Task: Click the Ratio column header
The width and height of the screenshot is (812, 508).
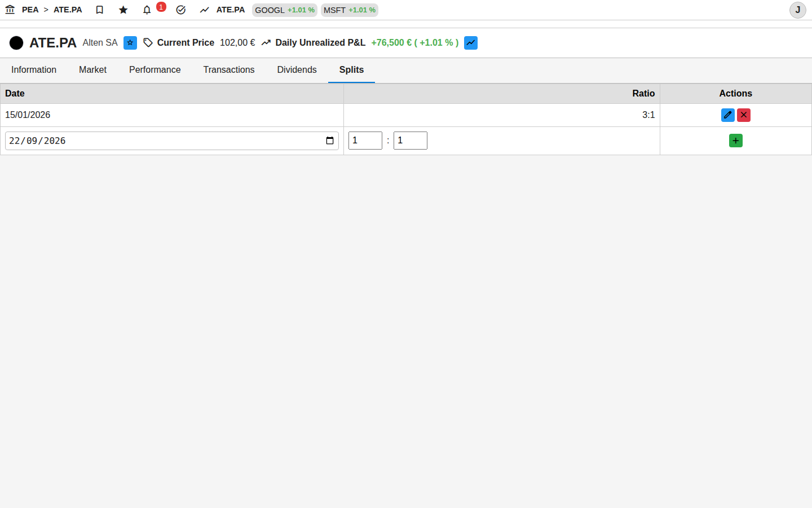Action: [x=502, y=94]
